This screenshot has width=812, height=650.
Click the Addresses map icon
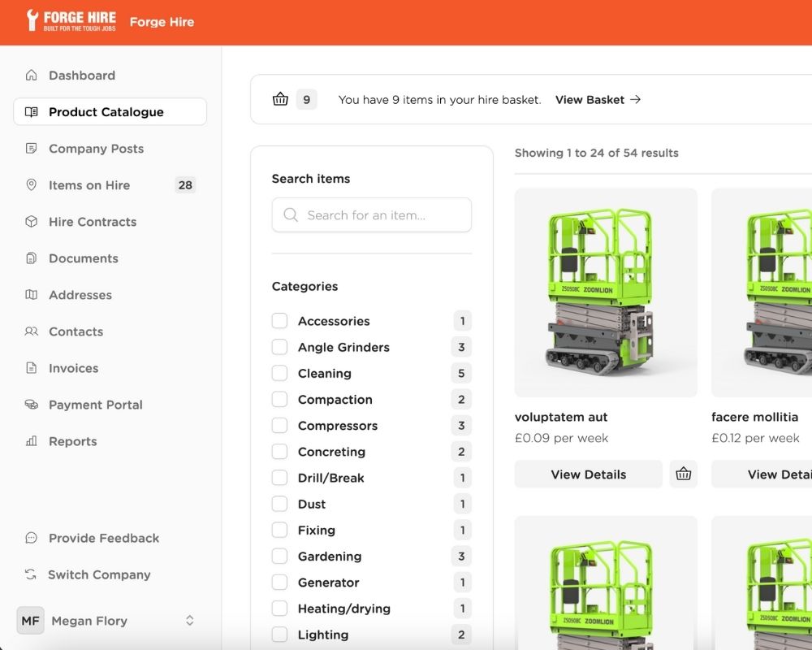pos(31,295)
